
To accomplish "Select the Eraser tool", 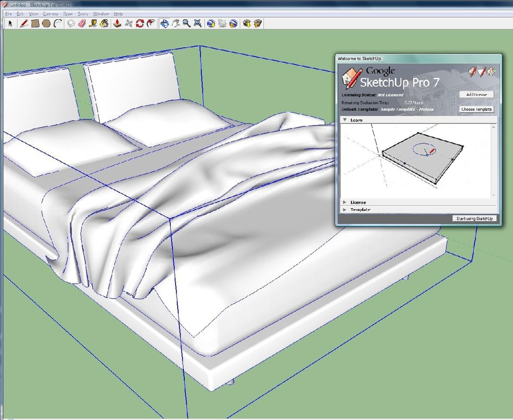I will pyautogui.click(x=82, y=23).
